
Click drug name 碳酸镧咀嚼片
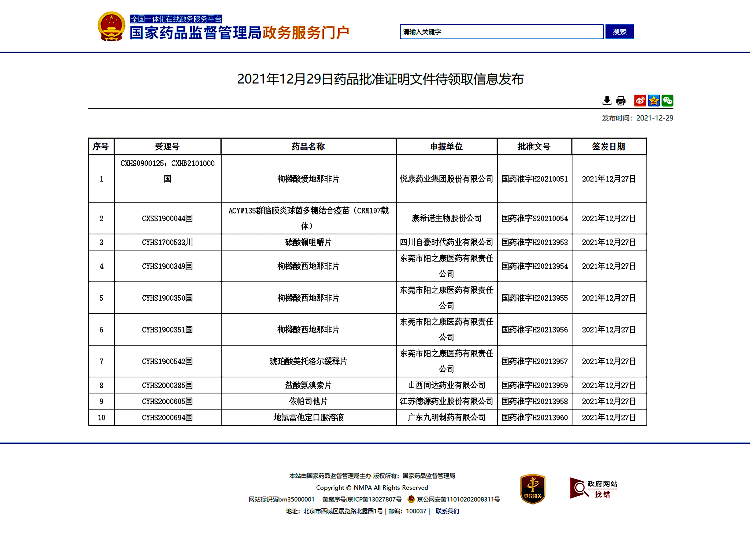[308, 242]
